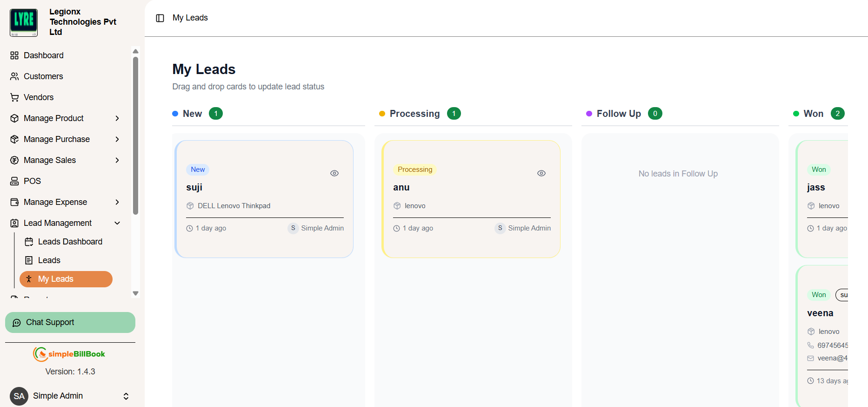The height and width of the screenshot is (407, 868).
Task: Open Chat Support
Action: click(x=70, y=322)
